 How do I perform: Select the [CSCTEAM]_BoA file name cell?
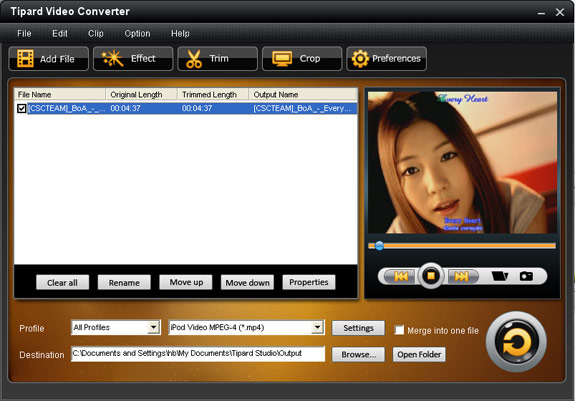(x=67, y=108)
